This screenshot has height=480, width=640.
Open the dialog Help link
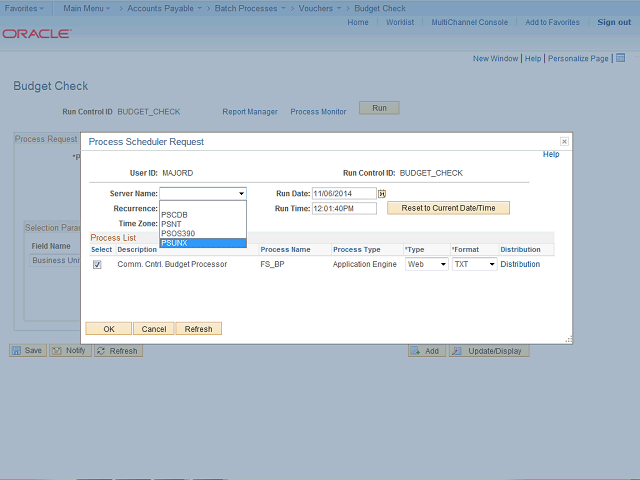tap(551, 155)
